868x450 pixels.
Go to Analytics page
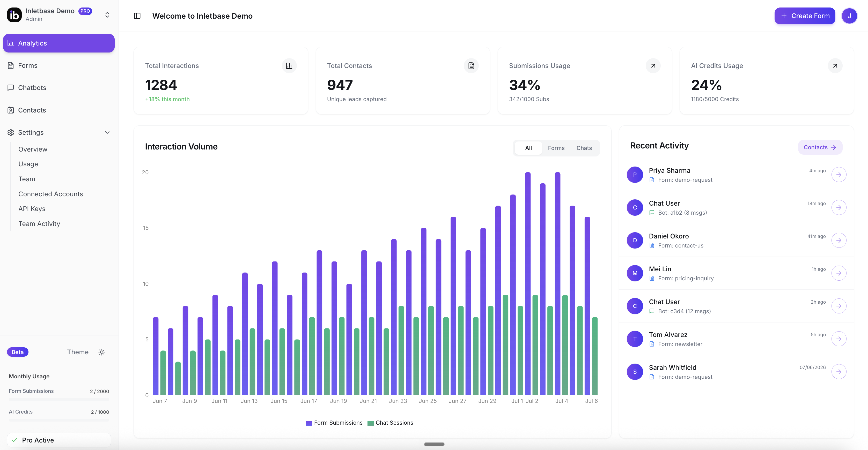[59, 43]
